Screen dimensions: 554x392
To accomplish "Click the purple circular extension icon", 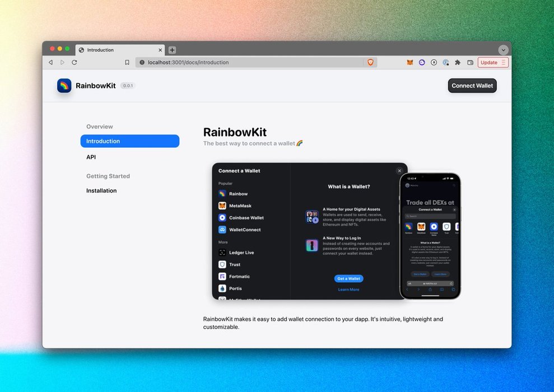I will pyautogui.click(x=422, y=62).
